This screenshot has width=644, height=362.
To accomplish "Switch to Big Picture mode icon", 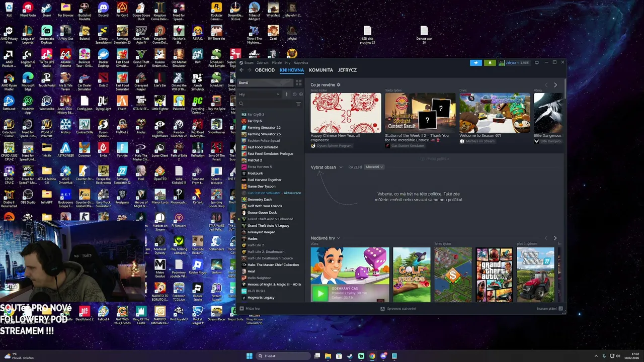I will (537, 63).
